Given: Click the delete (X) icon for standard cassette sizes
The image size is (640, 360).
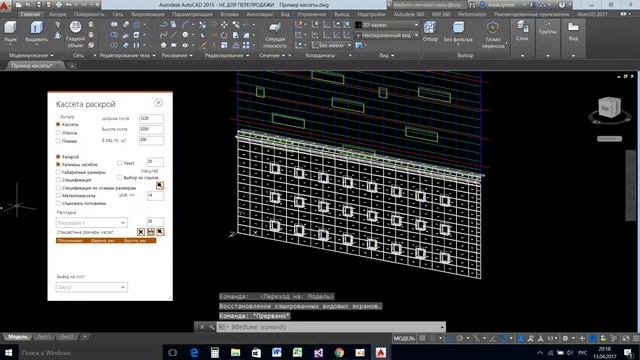Looking at the screenshot, I should [141, 232].
